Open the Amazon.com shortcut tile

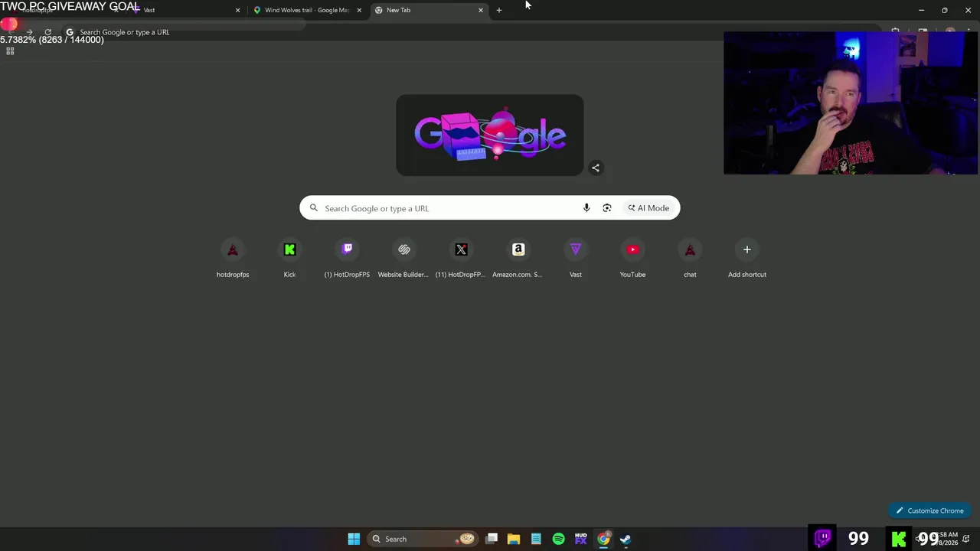click(x=518, y=259)
